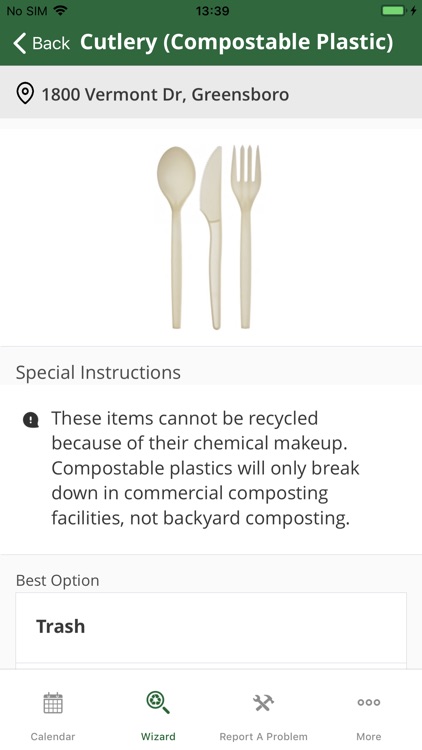The height and width of the screenshot is (750, 422).
Task: Open the Calendar grid icon
Action: pos(53,703)
